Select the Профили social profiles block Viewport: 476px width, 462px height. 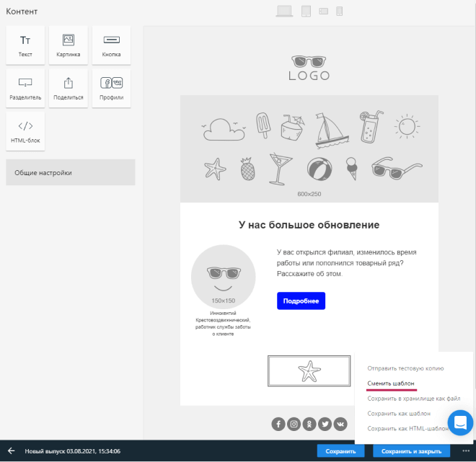(x=111, y=89)
